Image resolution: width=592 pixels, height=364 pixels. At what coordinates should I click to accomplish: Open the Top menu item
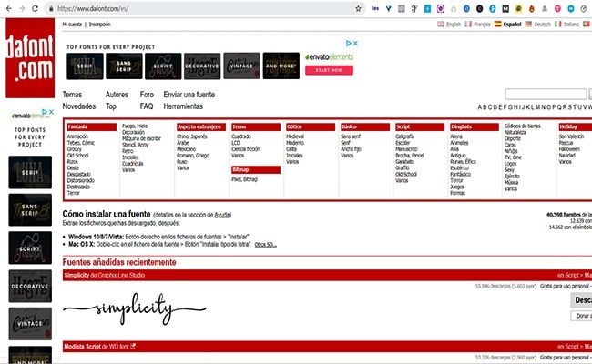pos(111,106)
